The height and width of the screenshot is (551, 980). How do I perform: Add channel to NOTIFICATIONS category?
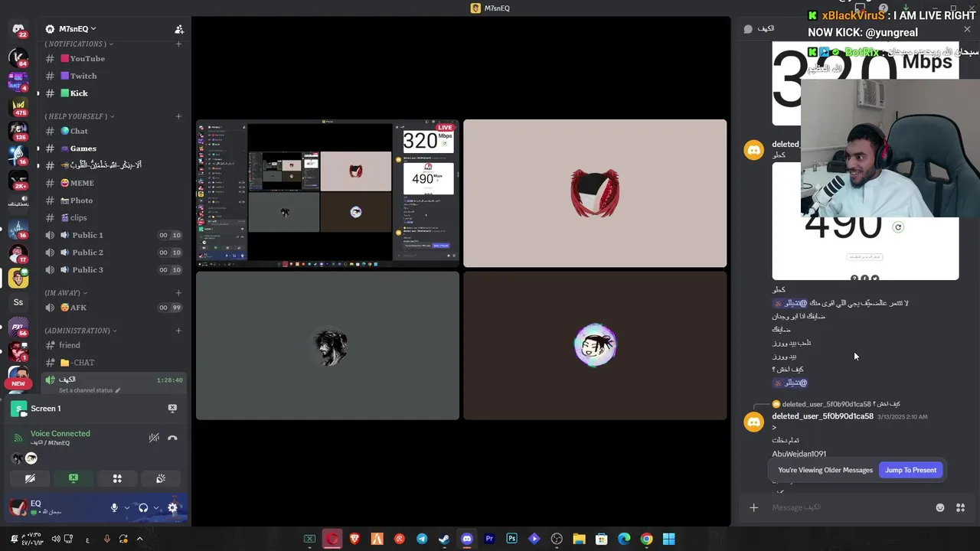coord(178,44)
